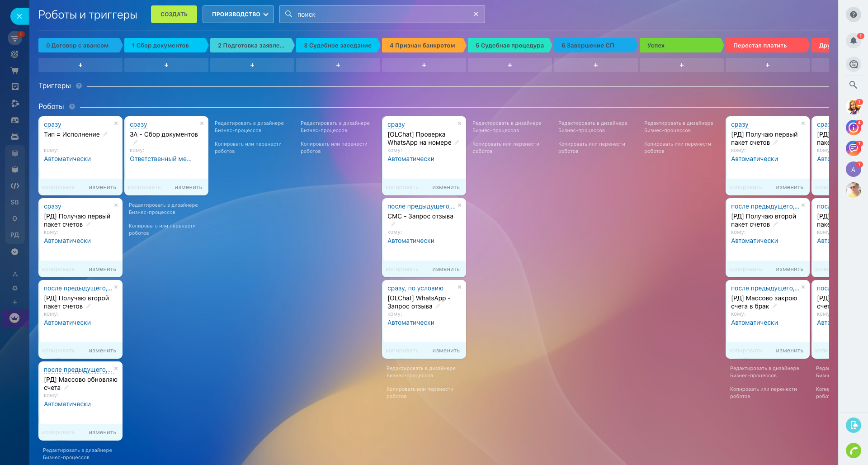Image resolution: width=868 pixels, height=465 pixels.
Task: Open 'Автоматически' on 'Тип = Исполнение' robot
Action: pyautogui.click(x=67, y=159)
